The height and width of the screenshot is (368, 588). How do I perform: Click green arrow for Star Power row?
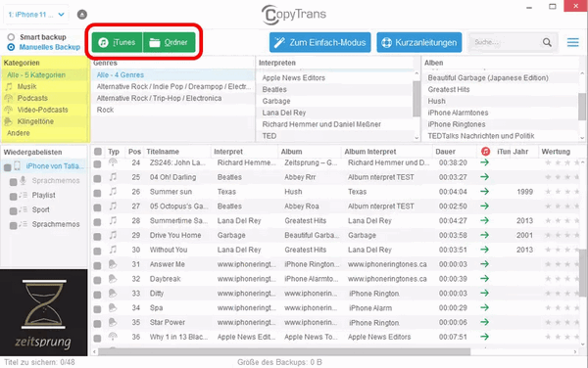[484, 322]
